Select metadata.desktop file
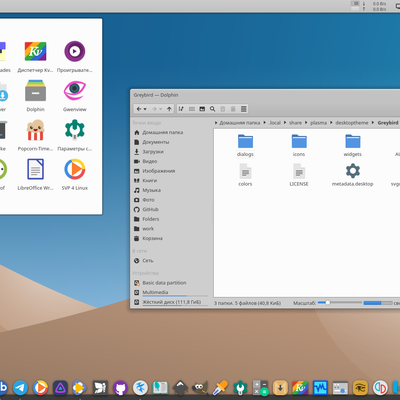Screen dimensions: 400x400 pos(353,175)
